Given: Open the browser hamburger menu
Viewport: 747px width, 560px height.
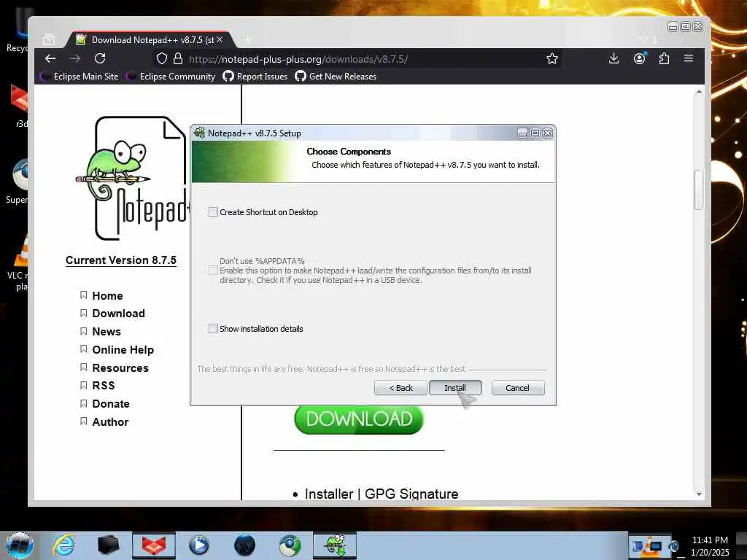Looking at the screenshot, I should click(x=689, y=58).
